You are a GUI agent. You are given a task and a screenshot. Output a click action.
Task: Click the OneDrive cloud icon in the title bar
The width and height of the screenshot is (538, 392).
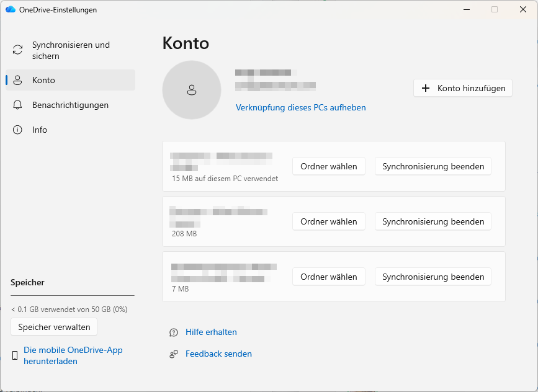point(10,9)
